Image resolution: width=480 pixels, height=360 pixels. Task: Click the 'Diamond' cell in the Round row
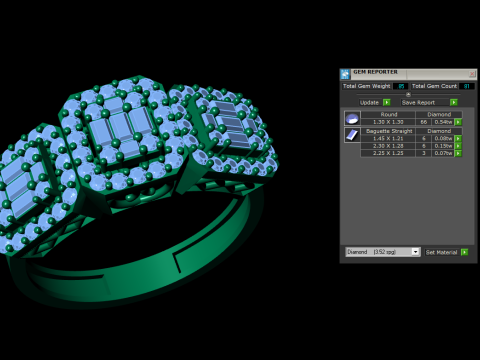(439, 114)
